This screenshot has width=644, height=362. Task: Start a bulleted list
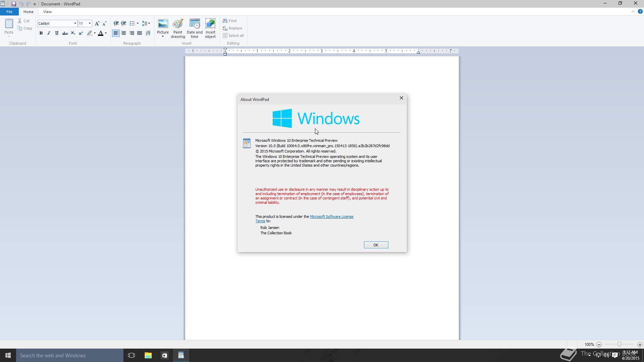click(x=132, y=23)
